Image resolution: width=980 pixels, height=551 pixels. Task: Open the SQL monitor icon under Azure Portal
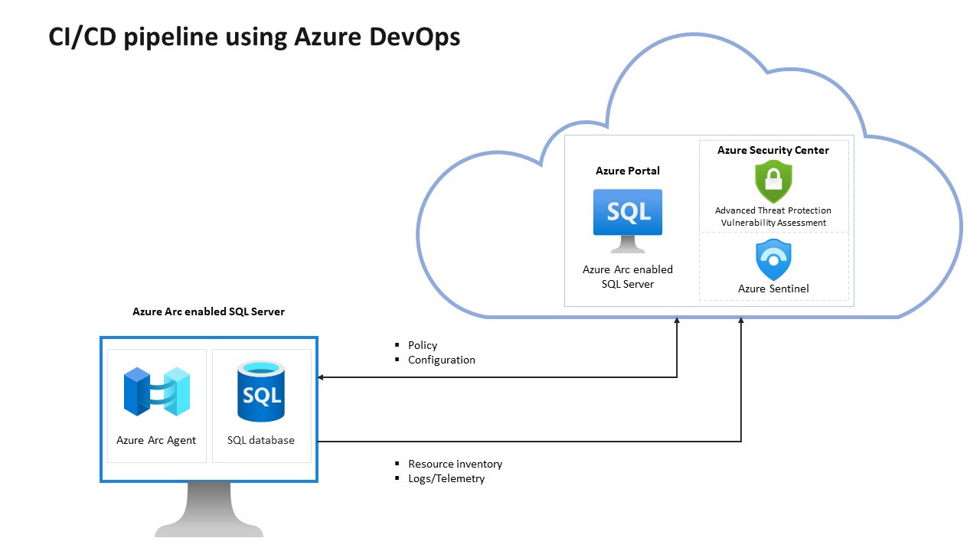coord(628,213)
